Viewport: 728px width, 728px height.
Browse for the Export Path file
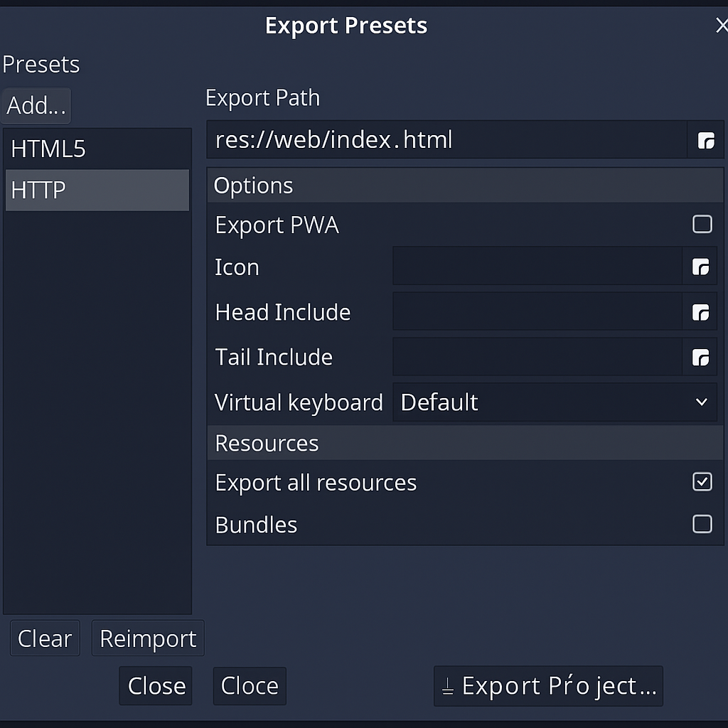coord(705,140)
